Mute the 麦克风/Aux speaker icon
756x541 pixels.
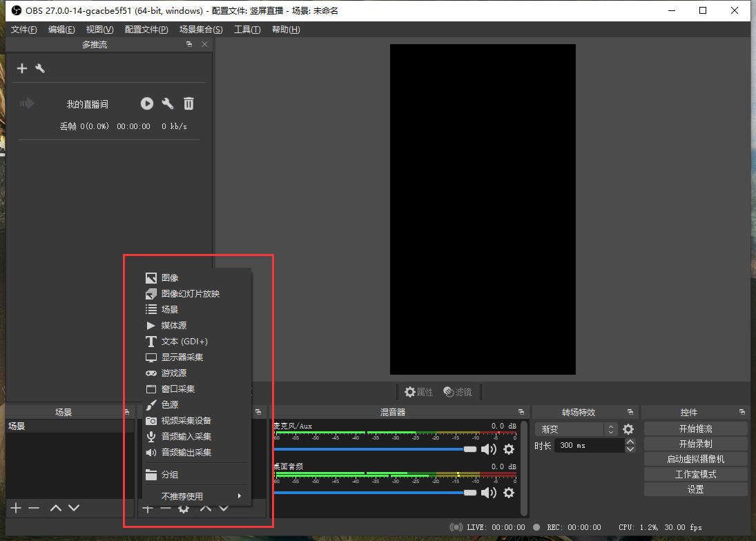tap(489, 449)
